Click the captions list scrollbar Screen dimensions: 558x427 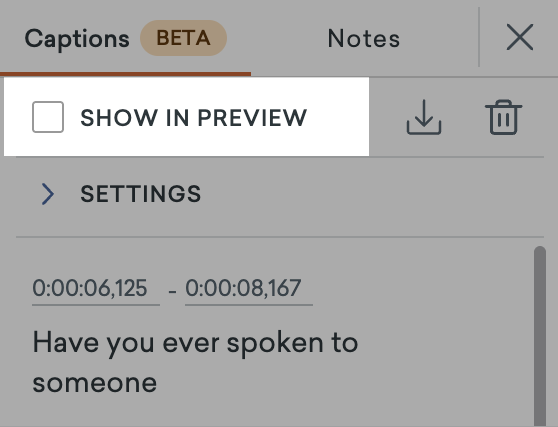pyautogui.click(x=540, y=336)
